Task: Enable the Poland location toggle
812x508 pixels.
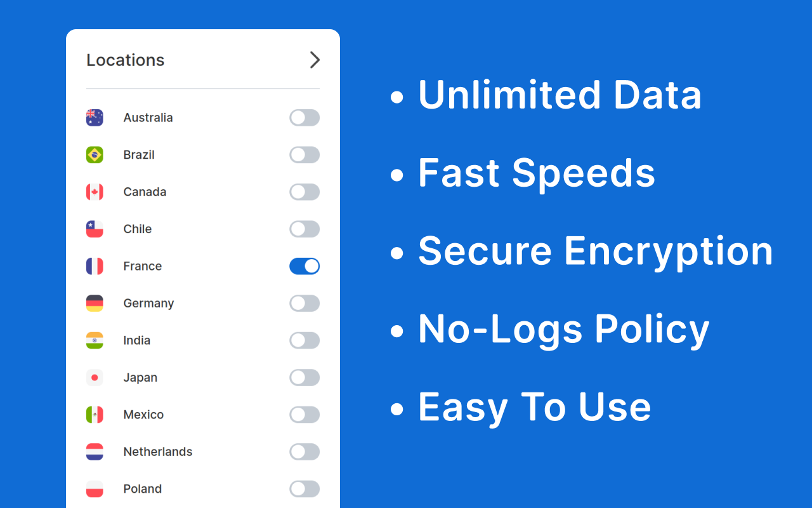Action: [304, 489]
